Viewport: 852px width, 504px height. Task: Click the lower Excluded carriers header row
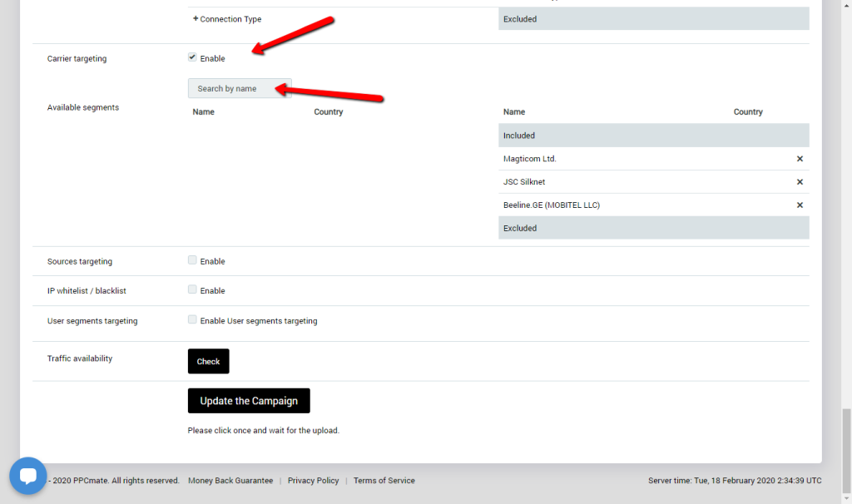coord(653,228)
